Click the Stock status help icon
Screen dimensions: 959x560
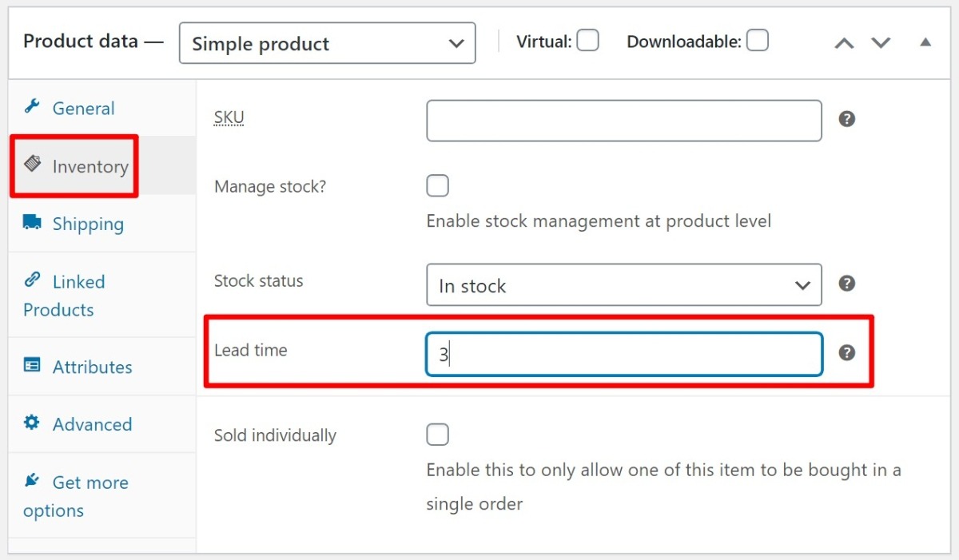[847, 284]
